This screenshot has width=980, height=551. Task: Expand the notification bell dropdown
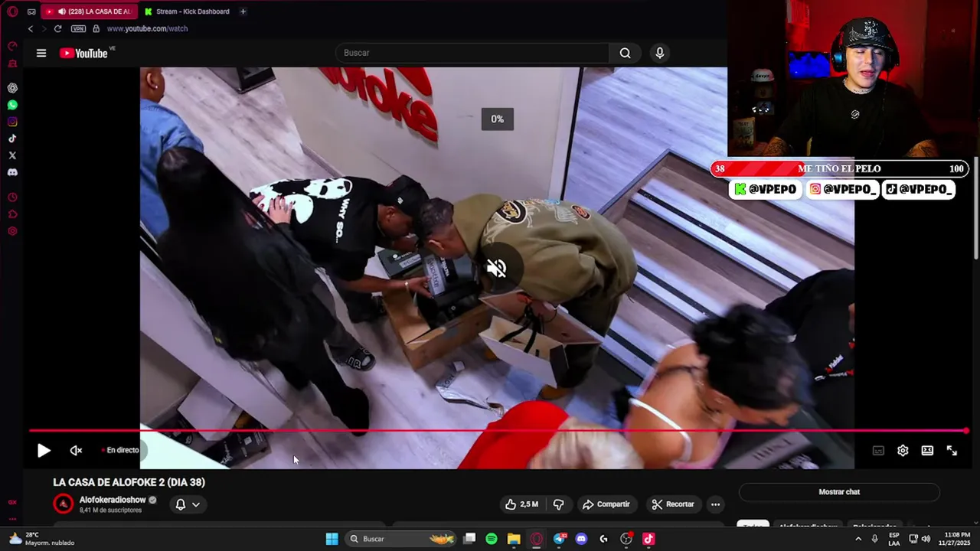[x=188, y=504]
